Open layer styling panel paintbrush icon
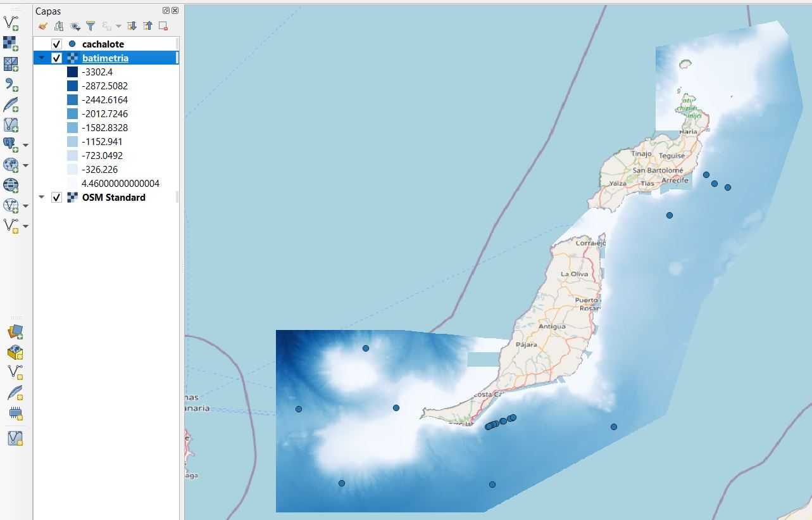The image size is (812, 520). [x=43, y=27]
